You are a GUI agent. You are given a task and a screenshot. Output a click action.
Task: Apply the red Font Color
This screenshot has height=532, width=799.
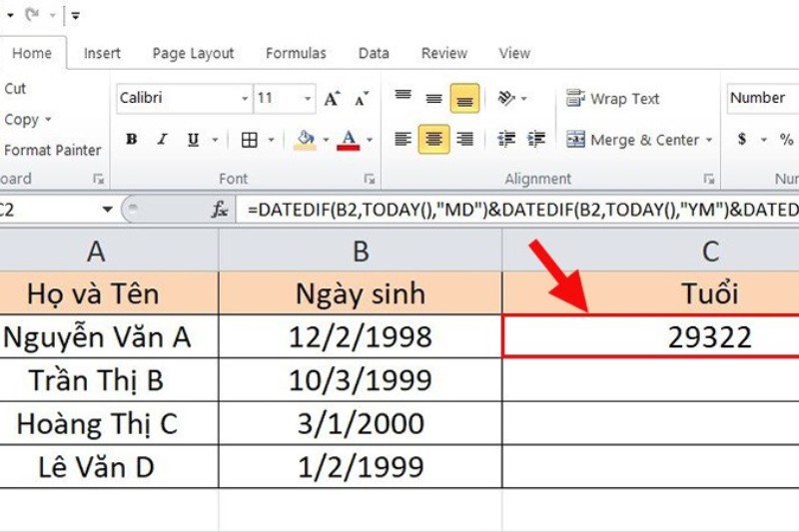349,140
